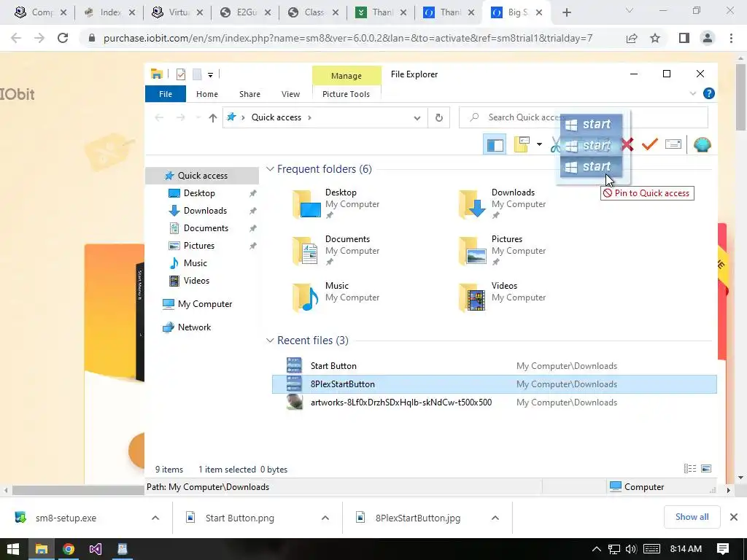Open the Windows Start button
The image size is (747, 560).
13,549
